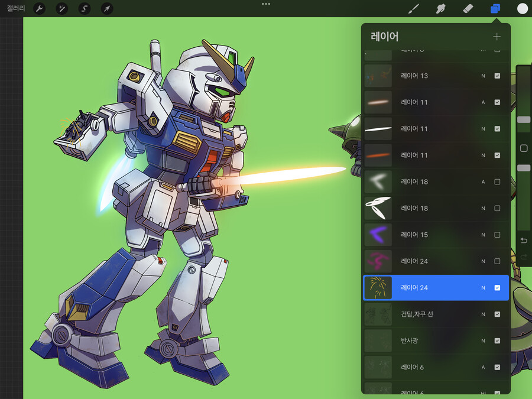Adjust the brush size slider in sidebar
The height and width of the screenshot is (399, 532).
pyautogui.click(x=524, y=119)
